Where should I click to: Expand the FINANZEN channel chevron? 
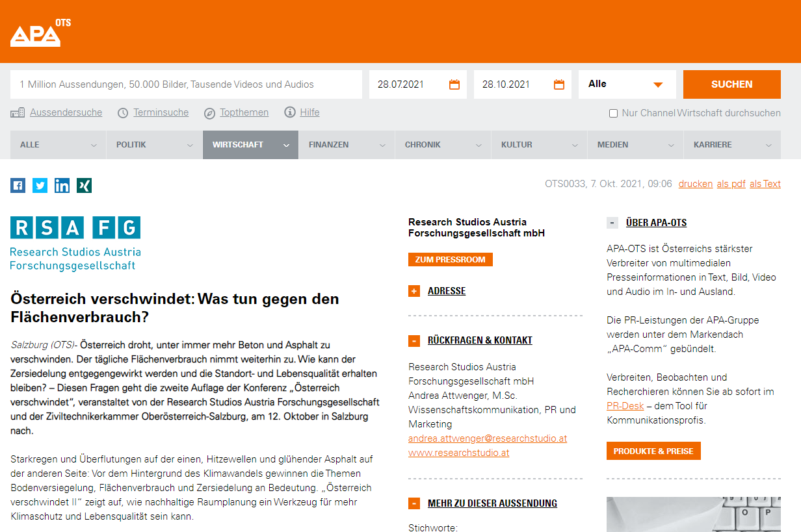[382, 146]
